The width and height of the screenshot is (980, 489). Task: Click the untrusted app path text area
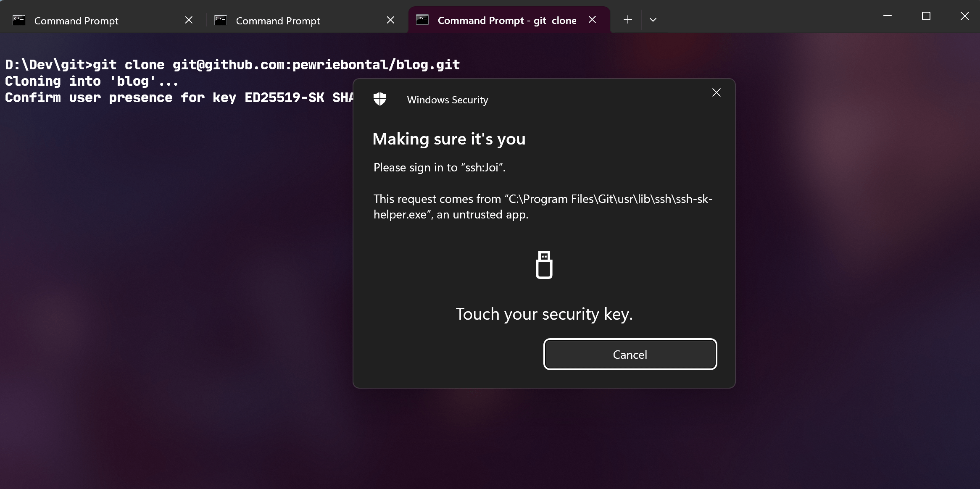(543, 206)
